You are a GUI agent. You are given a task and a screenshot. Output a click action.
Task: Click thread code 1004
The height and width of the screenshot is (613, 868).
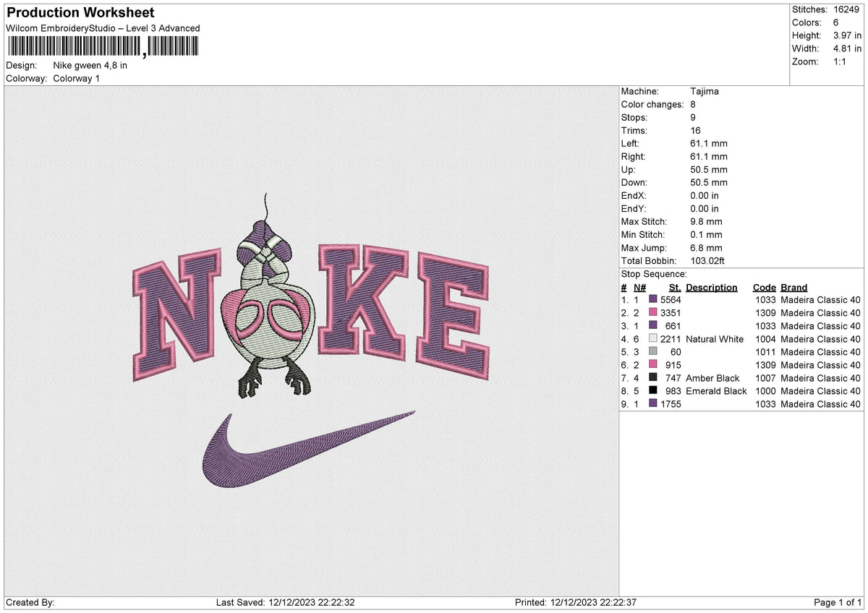point(765,339)
